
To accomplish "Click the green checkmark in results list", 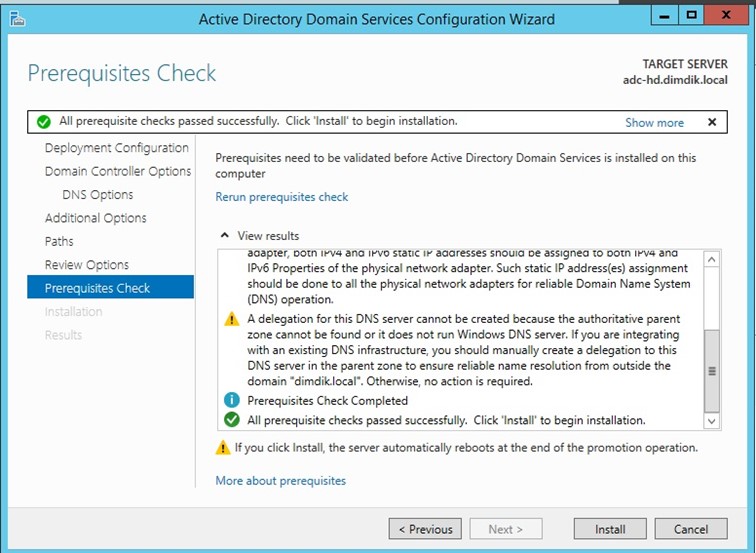I will [x=232, y=420].
